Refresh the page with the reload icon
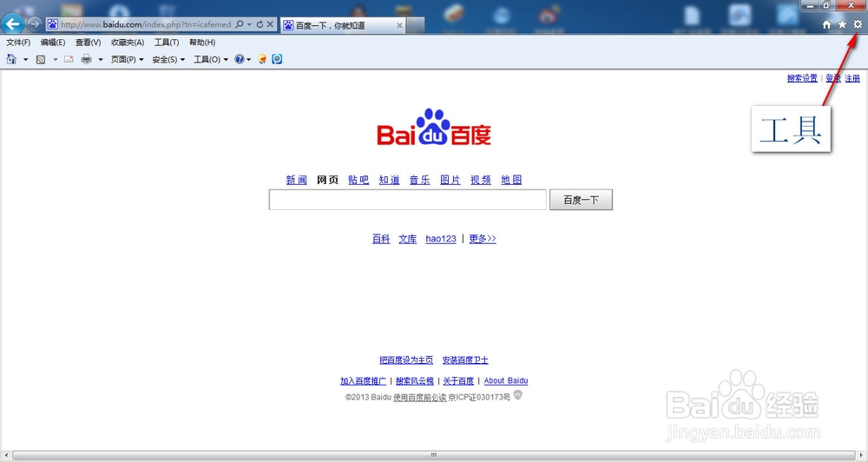The width and height of the screenshot is (868, 462). tap(260, 24)
